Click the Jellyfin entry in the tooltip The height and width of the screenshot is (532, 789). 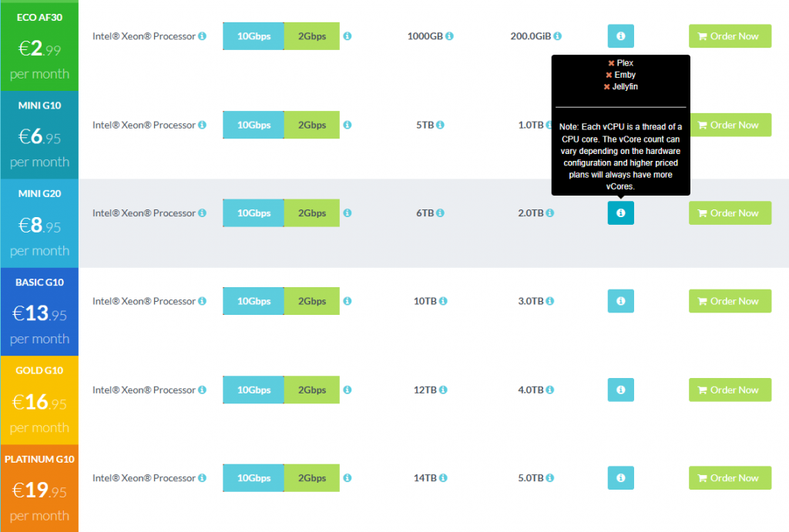pyautogui.click(x=620, y=86)
